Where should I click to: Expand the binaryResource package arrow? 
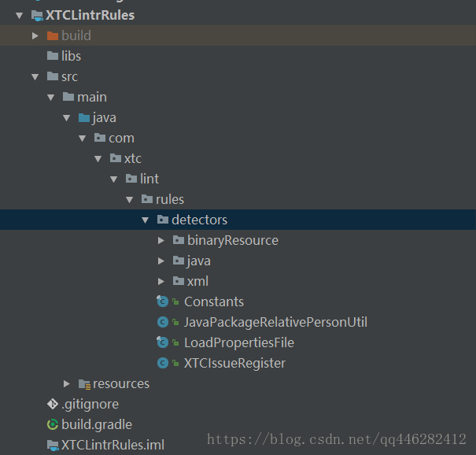pyautogui.click(x=161, y=240)
